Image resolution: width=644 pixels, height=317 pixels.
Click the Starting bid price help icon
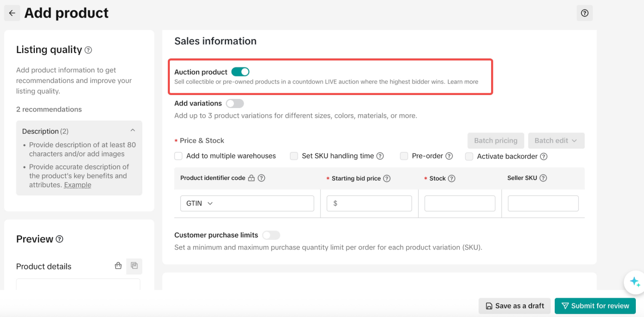pos(386,179)
